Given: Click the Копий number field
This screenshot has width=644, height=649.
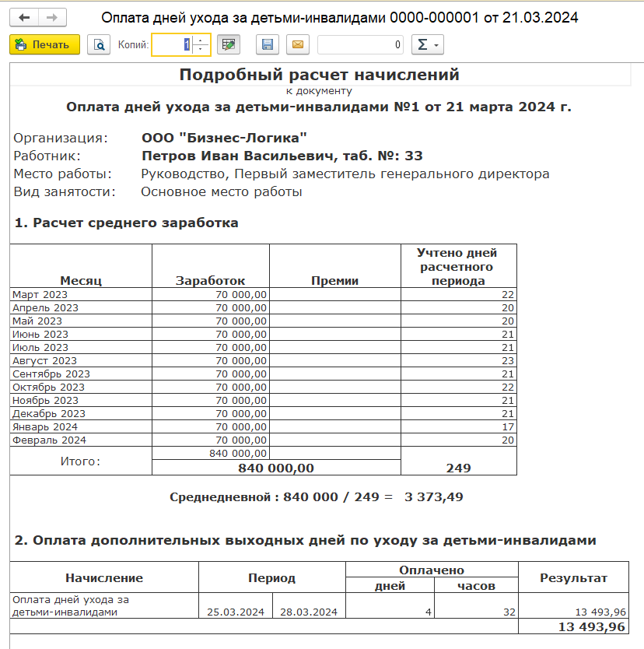Looking at the screenshot, I should tap(173, 44).
